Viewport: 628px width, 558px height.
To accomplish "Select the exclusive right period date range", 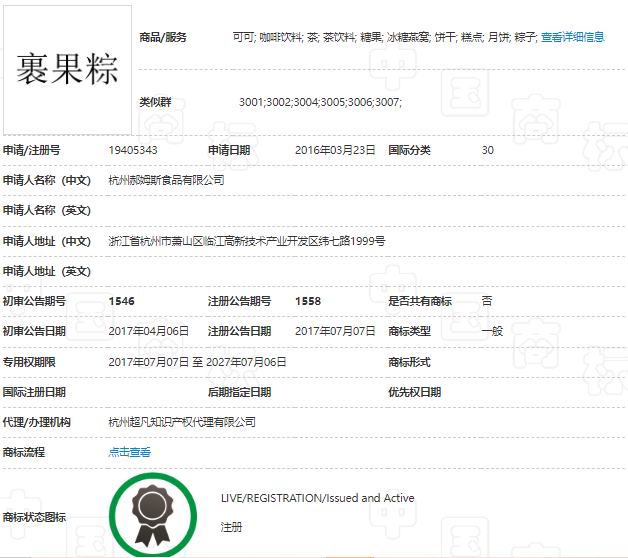I will pos(197,362).
